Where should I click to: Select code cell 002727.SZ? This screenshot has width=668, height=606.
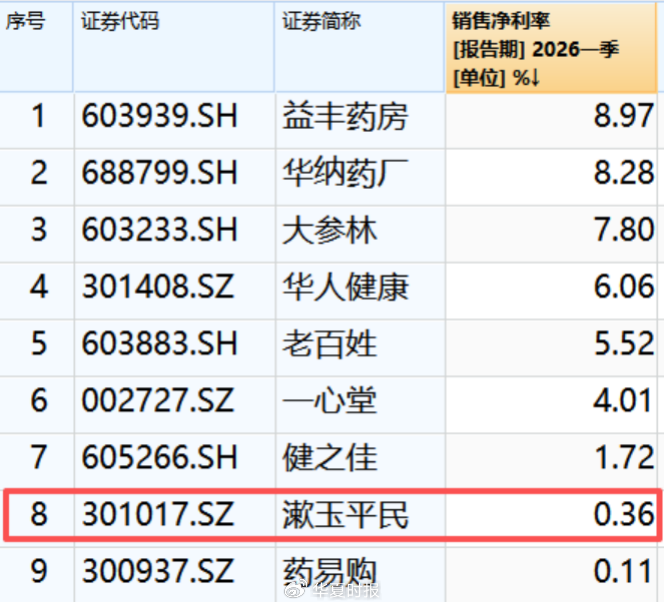point(175,405)
